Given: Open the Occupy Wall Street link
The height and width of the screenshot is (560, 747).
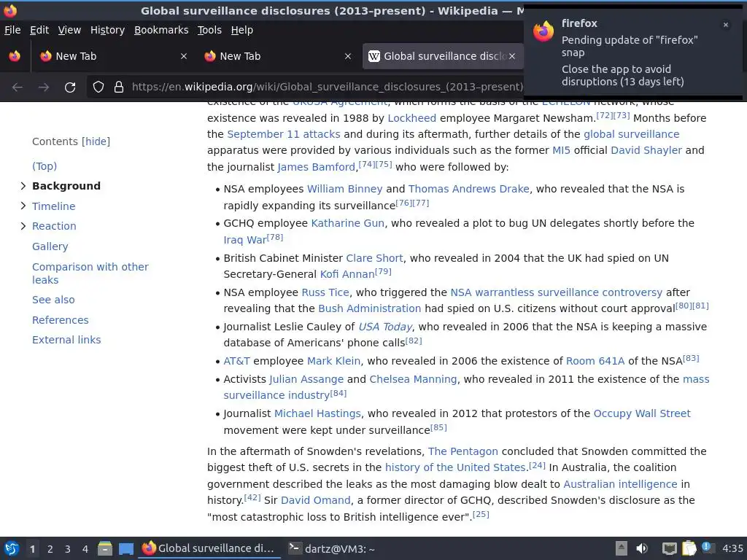Looking at the screenshot, I should coord(642,414).
